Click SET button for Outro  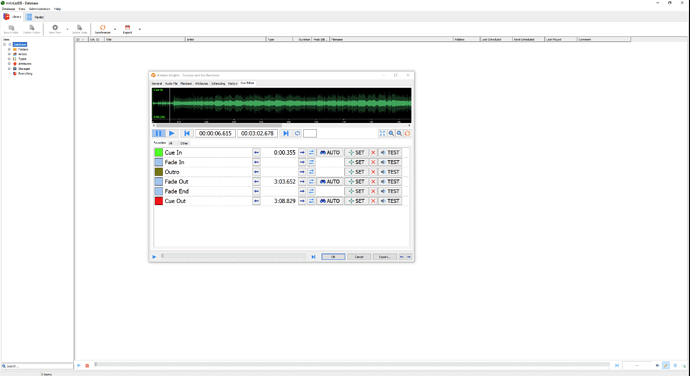356,172
